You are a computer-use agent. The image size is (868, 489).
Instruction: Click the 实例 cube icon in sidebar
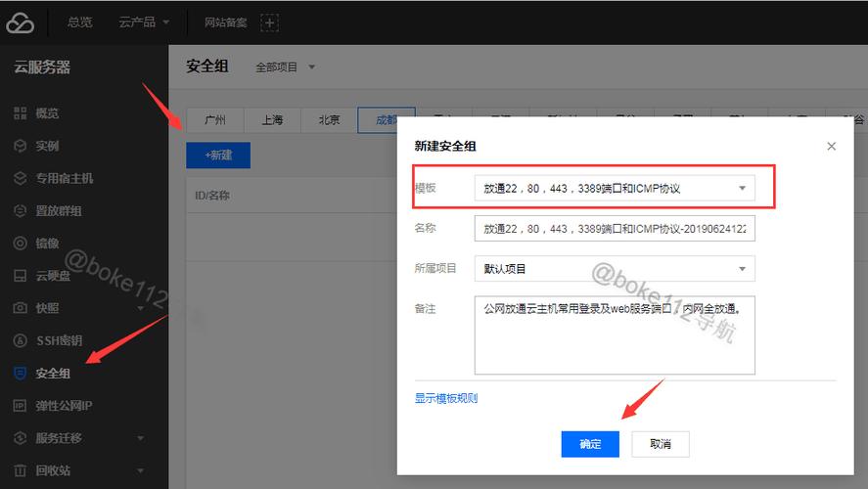click(x=20, y=146)
